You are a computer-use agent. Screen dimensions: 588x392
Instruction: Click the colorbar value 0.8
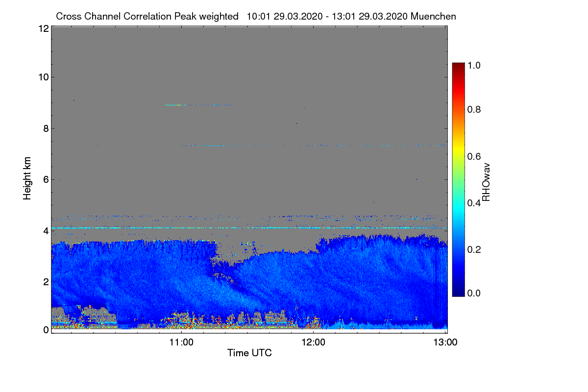[475, 109]
